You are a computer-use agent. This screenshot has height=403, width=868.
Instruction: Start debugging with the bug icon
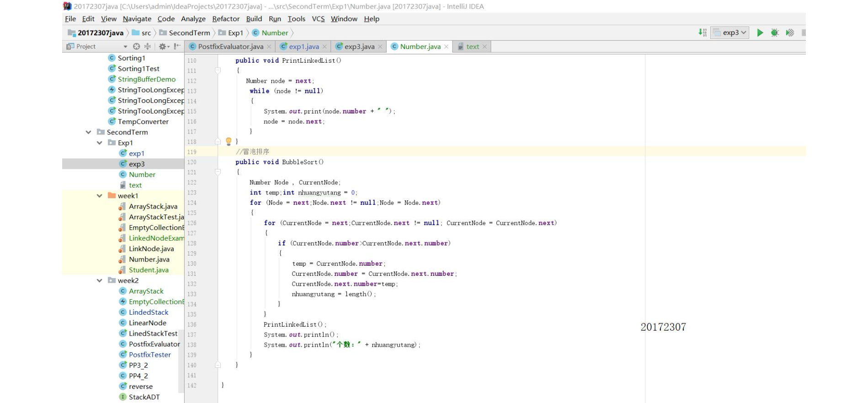click(x=775, y=32)
